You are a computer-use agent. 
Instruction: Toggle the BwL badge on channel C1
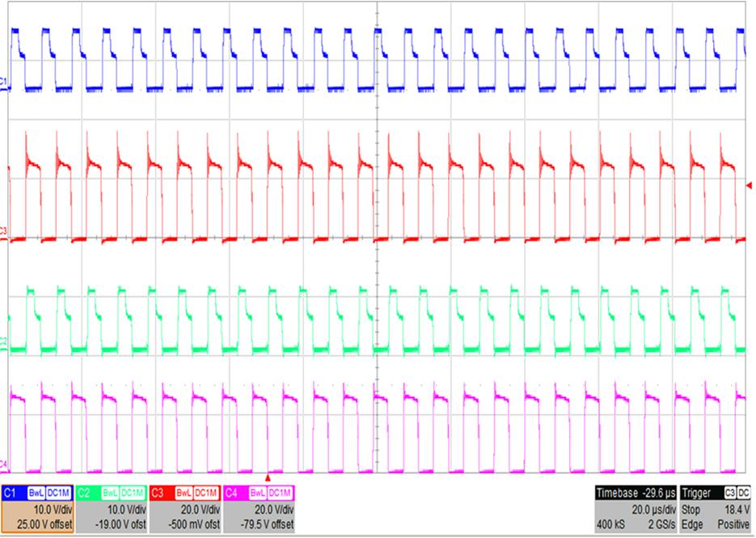(x=36, y=493)
